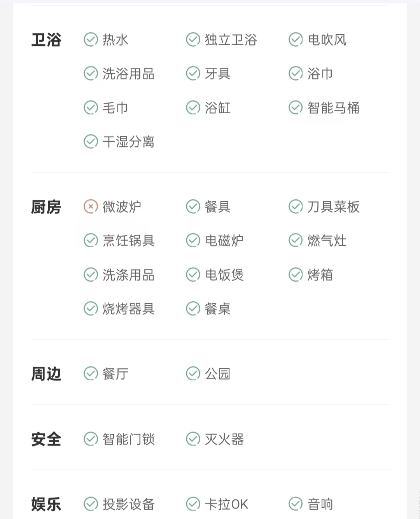Select the 洗浴用品 amenity text
This screenshot has width=420, height=519.
129,74
